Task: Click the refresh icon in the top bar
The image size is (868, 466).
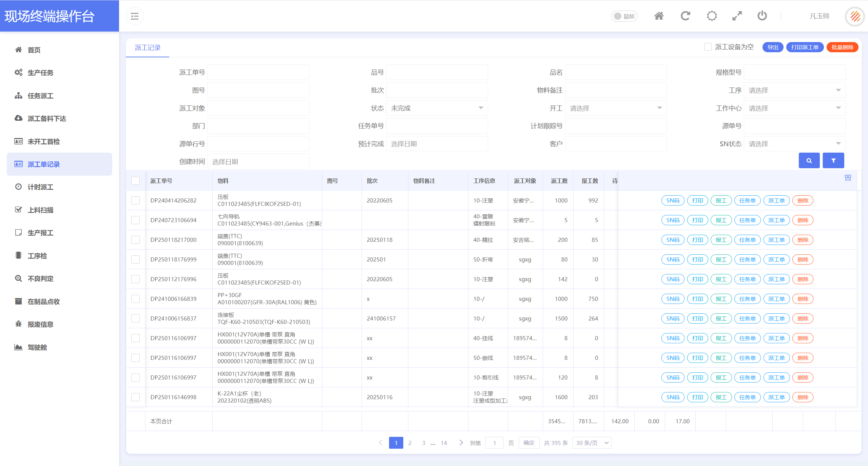Action: (x=685, y=16)
